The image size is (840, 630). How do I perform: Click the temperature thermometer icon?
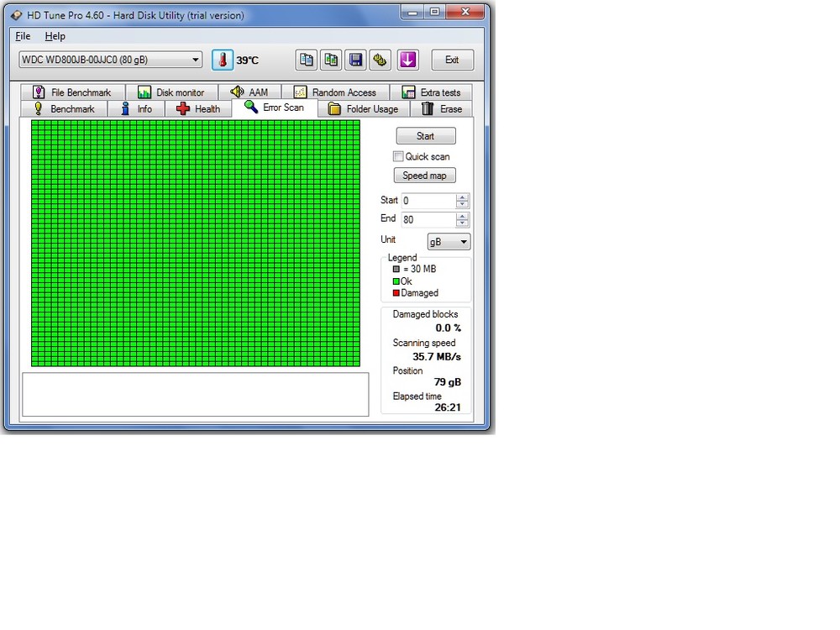(223, 60)
